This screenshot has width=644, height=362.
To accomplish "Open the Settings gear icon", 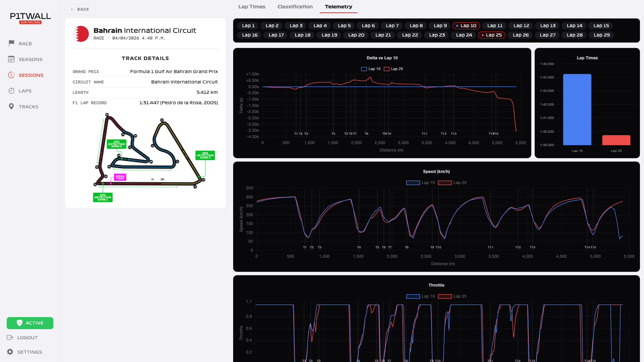I will [x=10, y=352].
